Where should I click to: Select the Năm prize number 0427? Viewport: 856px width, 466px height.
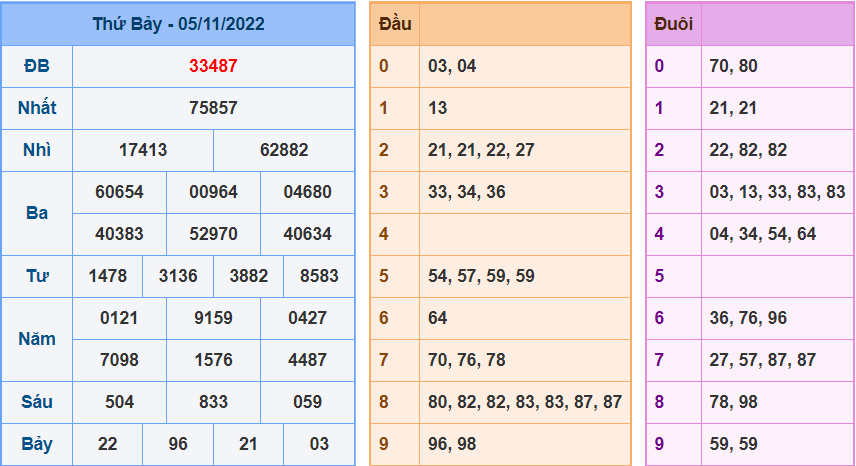(x=307, y=318)
